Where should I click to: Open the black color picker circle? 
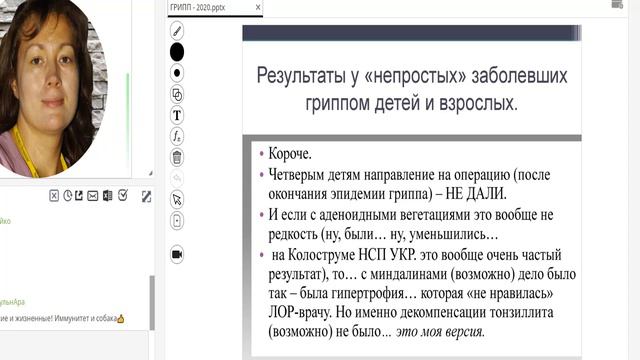pyautogui.click(x=177, y=52)
